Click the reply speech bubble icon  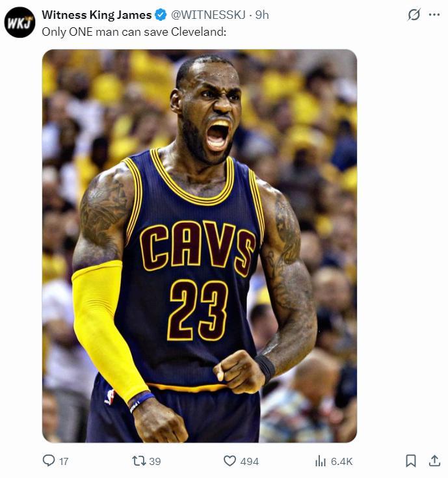49,460
